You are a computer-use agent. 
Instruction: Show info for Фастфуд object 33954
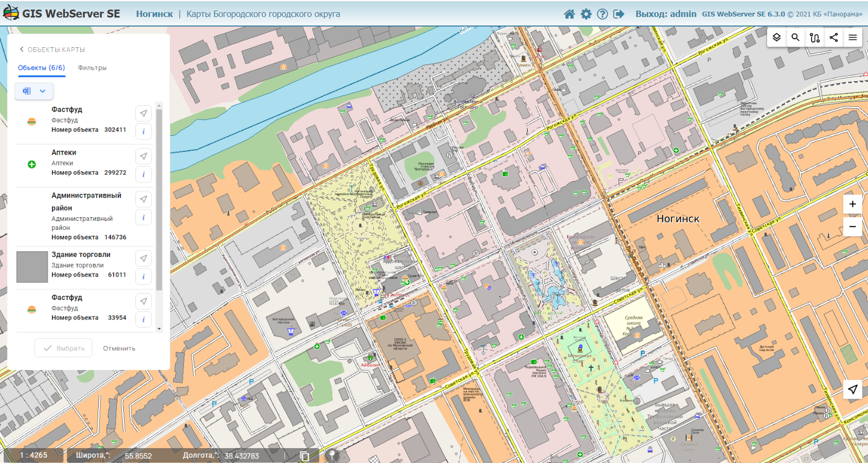pos(143,320)
